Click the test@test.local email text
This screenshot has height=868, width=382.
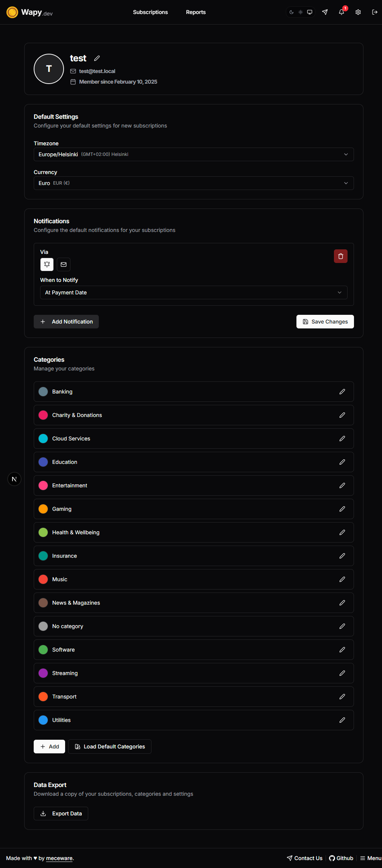tap(97, 71)
